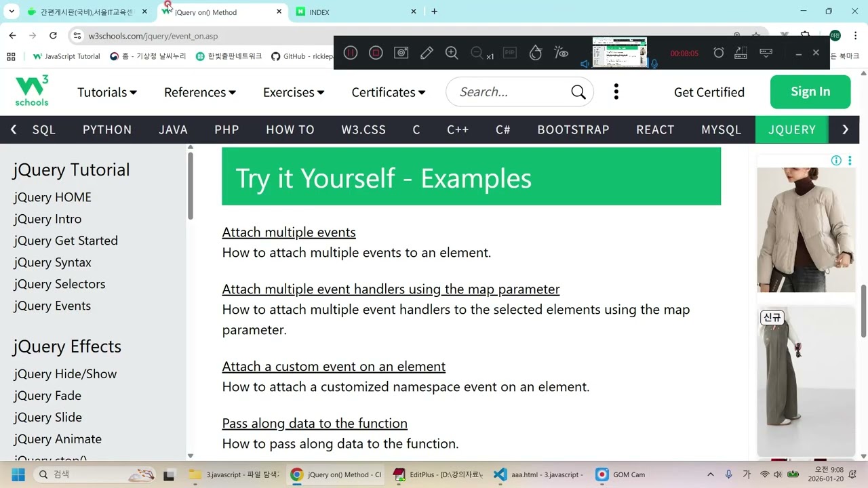Toggle the PIP webcam overlay
This screenshot has width=868, height=488.
[x=510, y=53]
